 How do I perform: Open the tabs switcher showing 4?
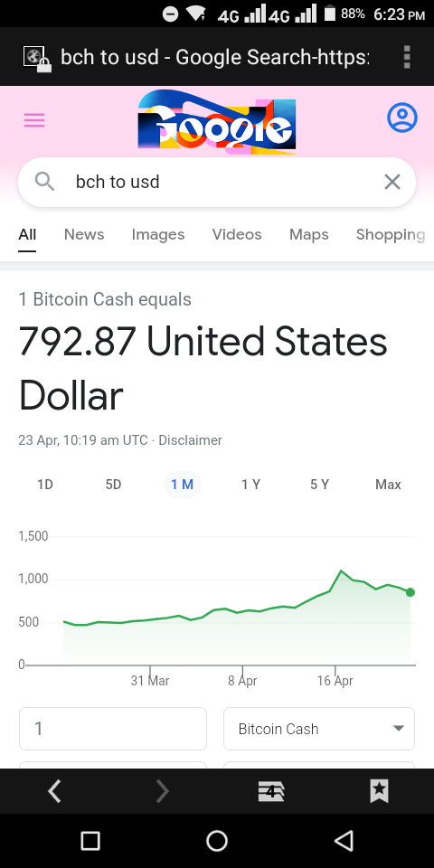tap(271, 792)
